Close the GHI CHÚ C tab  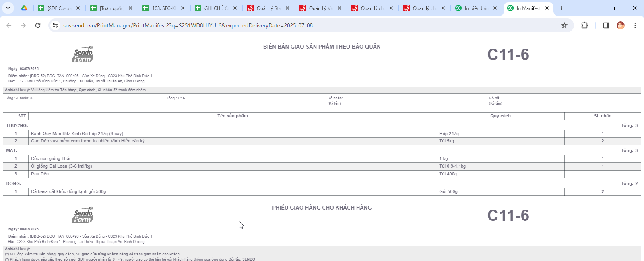click(x=235, y=8)
